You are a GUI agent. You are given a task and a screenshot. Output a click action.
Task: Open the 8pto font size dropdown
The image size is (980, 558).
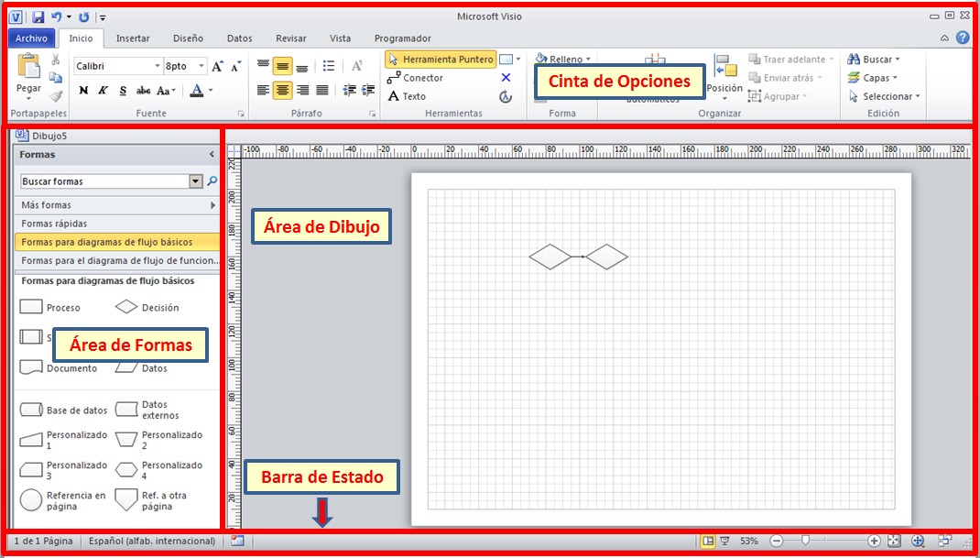point(201,66)
